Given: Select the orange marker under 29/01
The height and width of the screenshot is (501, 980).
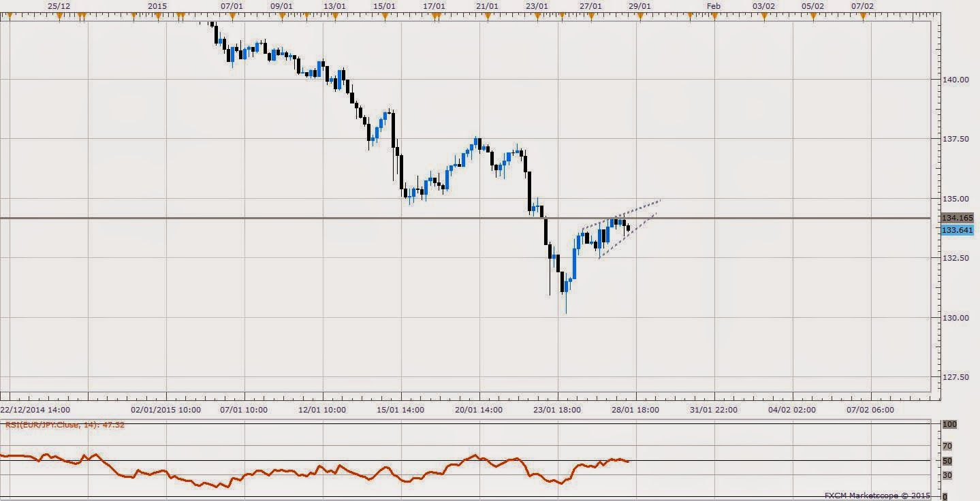Looking at the screenshot, I should (x=639, y=17).
